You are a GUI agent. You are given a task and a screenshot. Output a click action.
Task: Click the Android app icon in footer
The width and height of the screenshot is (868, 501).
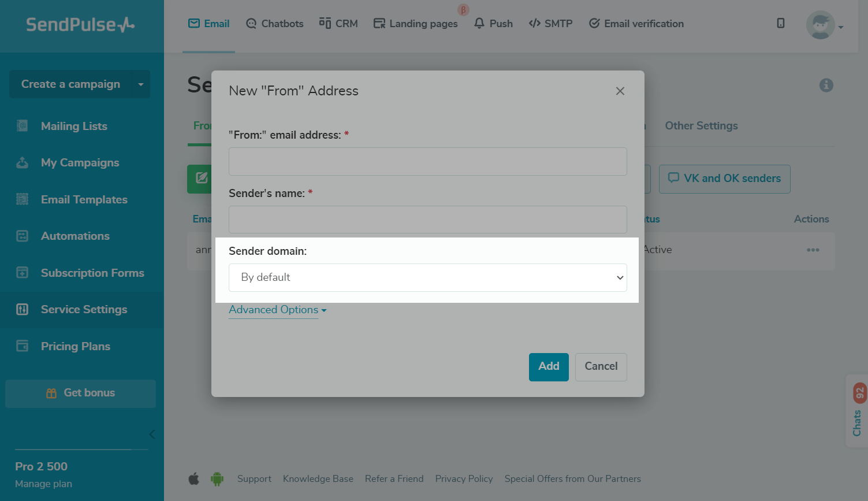(x=217, y=478)
